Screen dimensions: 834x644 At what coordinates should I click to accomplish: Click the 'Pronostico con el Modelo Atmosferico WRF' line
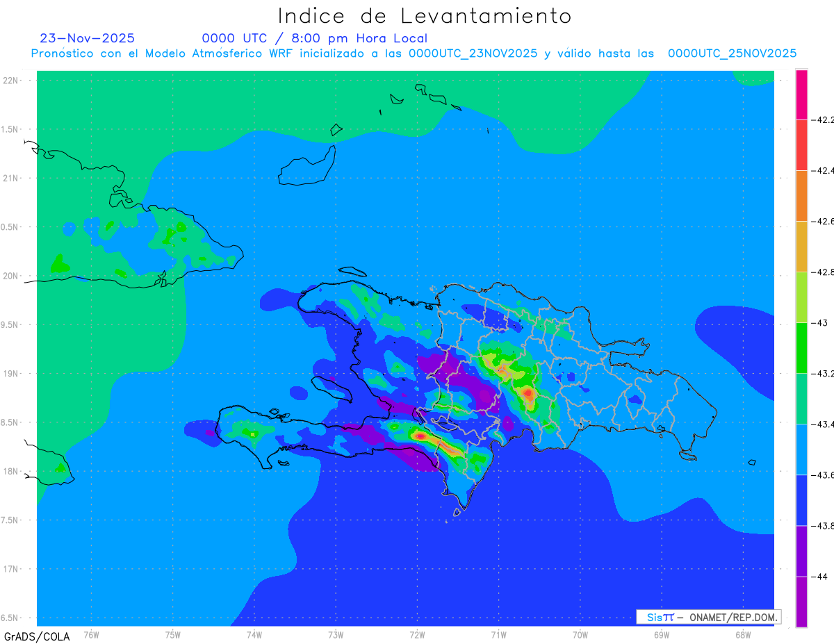click(414, 53)
